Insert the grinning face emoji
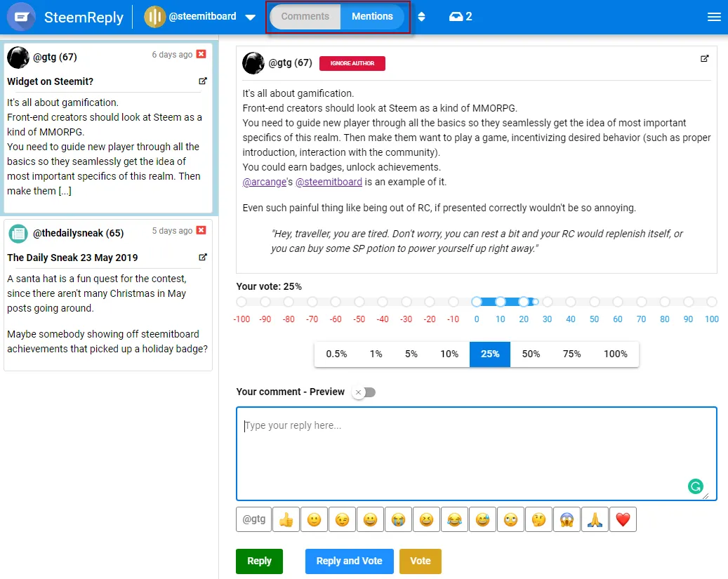The image size is (728, 579). pos(370,519)
